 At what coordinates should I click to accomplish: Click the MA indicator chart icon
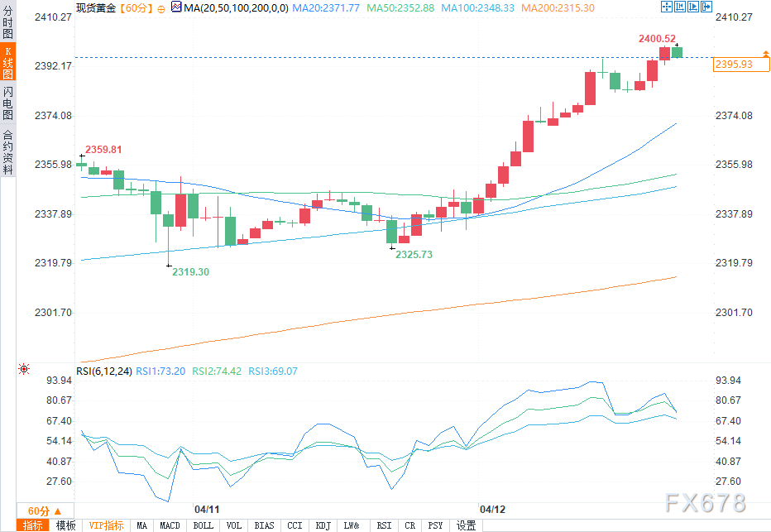[175, 7]
